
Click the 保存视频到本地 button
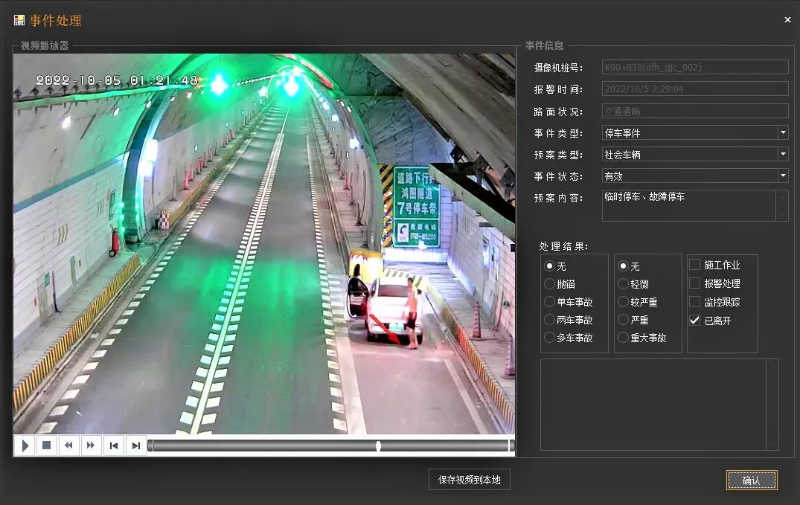click(x=470, y=480)
